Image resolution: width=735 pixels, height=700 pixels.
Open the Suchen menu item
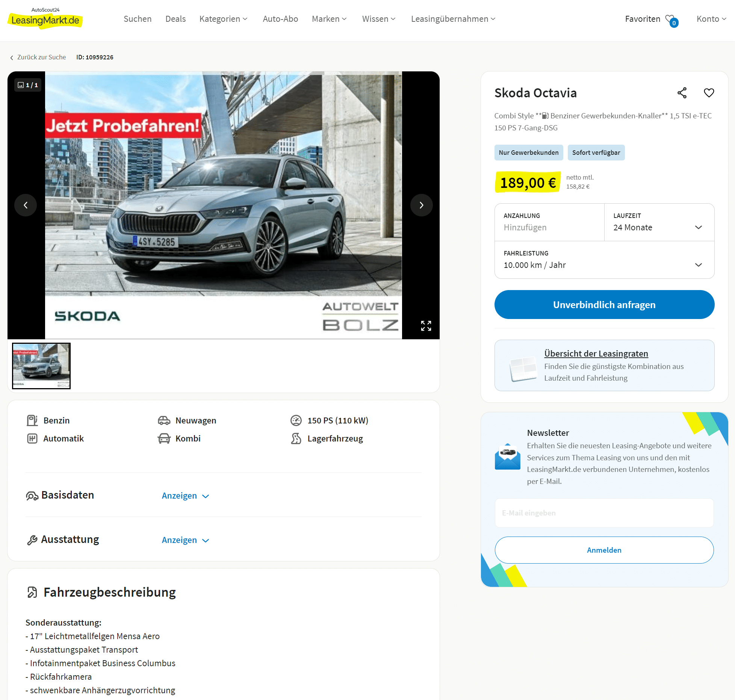coord(138,19)
